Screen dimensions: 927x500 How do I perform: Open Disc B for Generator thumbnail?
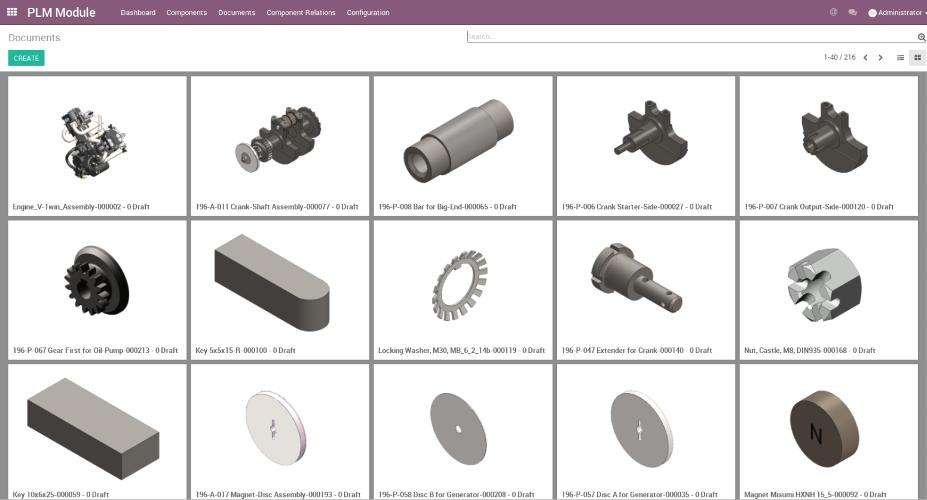pyautogui.click(x=458, y=428)
